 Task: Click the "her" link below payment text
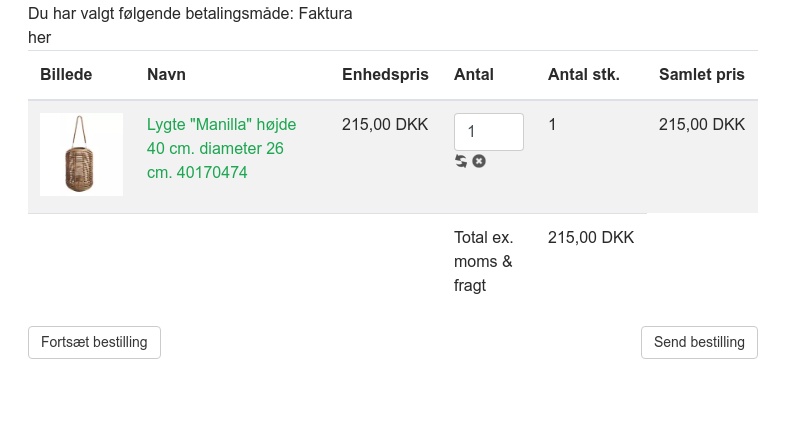[40, 37]
